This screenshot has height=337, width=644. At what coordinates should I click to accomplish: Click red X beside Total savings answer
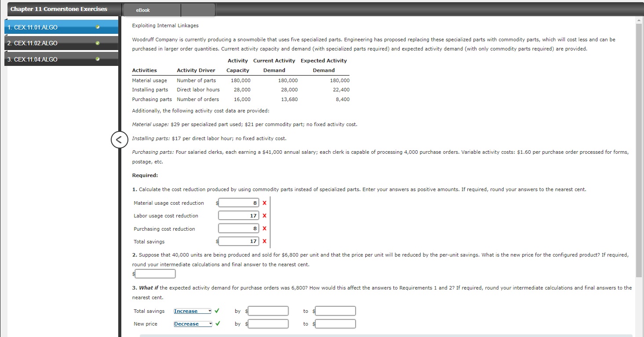pos(264,241)
